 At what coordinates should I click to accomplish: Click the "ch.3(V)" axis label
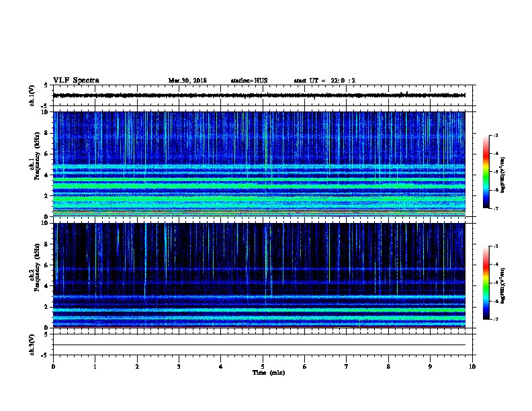(32, 345)
